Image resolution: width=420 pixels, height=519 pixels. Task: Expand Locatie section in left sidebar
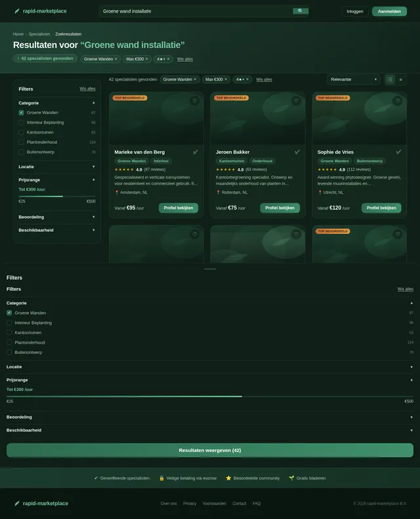(x=56, y=167)
